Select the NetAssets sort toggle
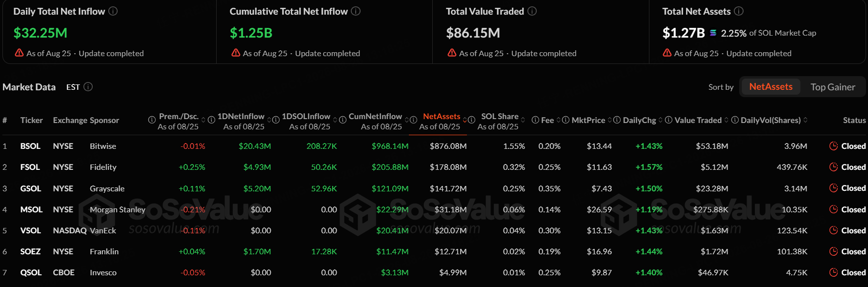 pos(771,87)
